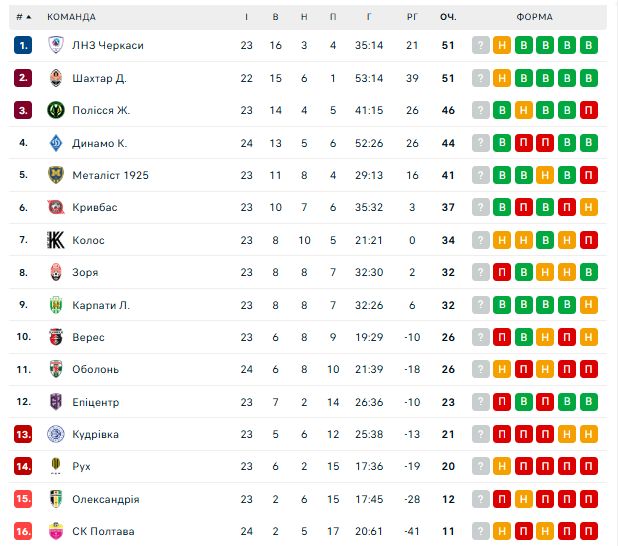Click the Шахтар Д. team crest
This screenshot has width=618, height=546.
point(56,78)
